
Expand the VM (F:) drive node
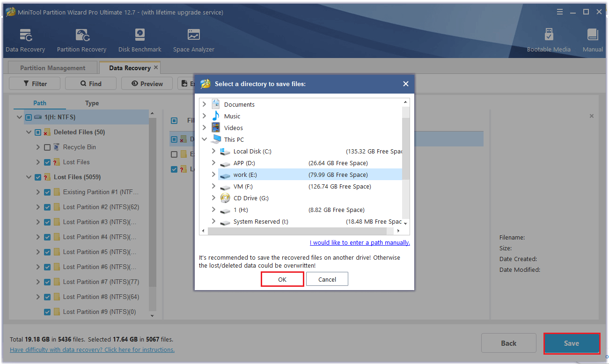(x=214, y=186)
